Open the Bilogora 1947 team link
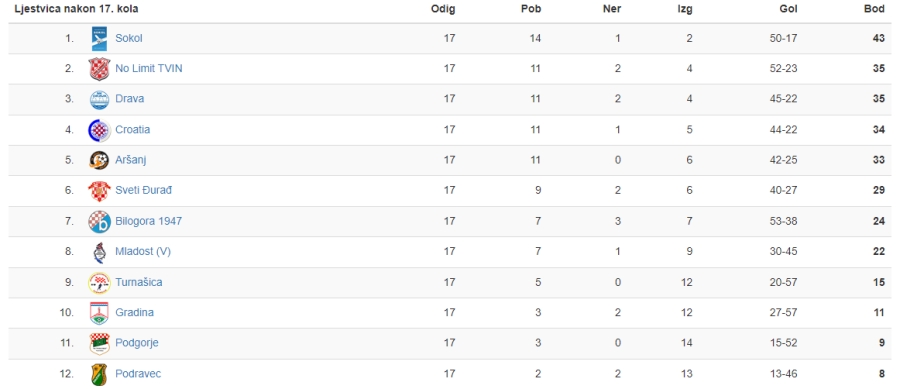Image resolution: width=900 pixels, height=389 pixels. 149,221
